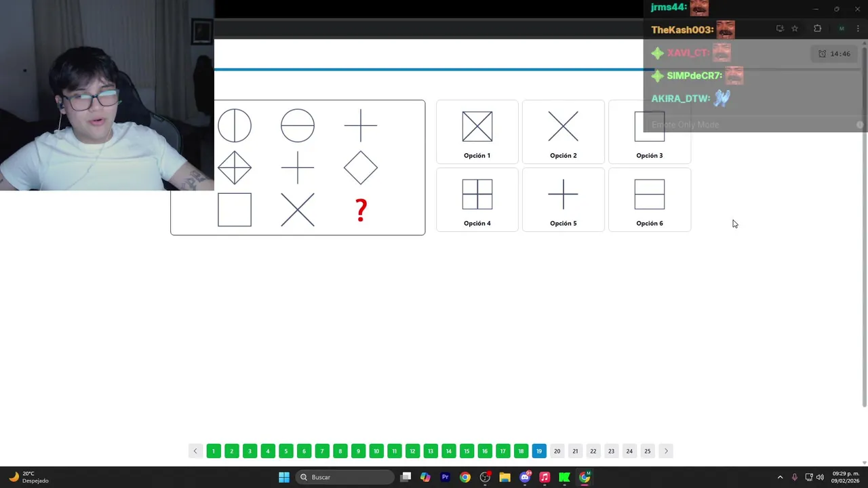Open Chrome three-dot menu

pos(858,28)
